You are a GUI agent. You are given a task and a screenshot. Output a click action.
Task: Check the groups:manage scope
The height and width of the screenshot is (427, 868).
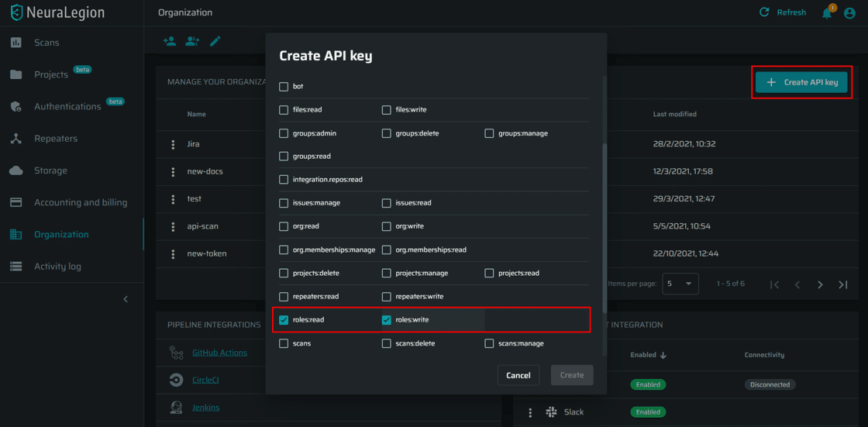click(489, 133)
